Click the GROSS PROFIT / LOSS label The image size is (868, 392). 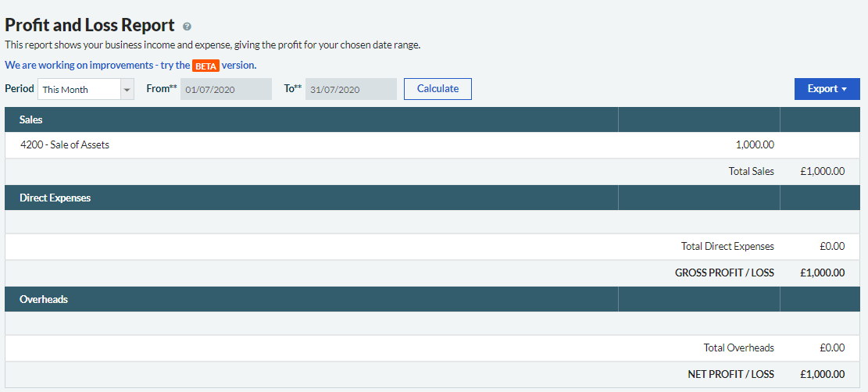tap(724, 273)
